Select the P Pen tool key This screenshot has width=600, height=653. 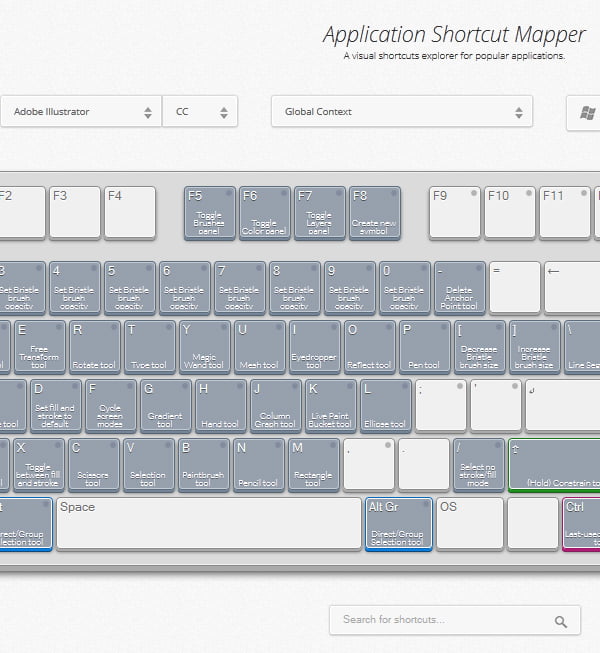425,347
